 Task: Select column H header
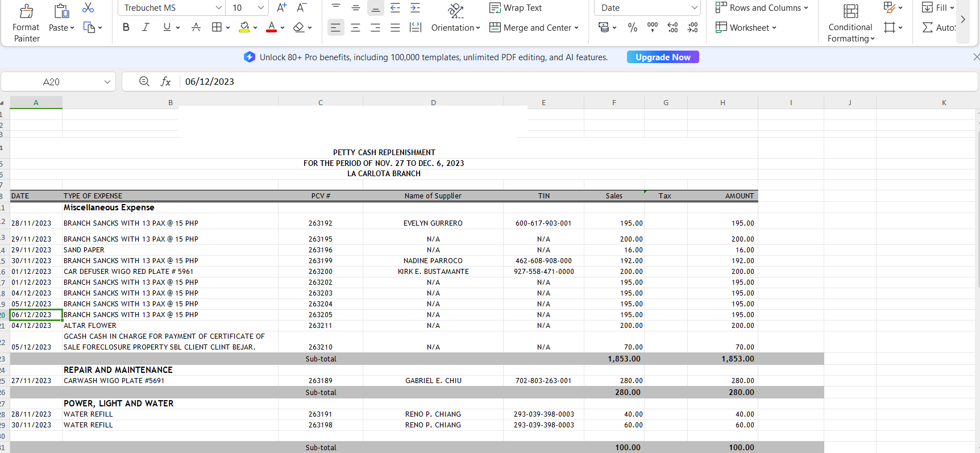722,103
